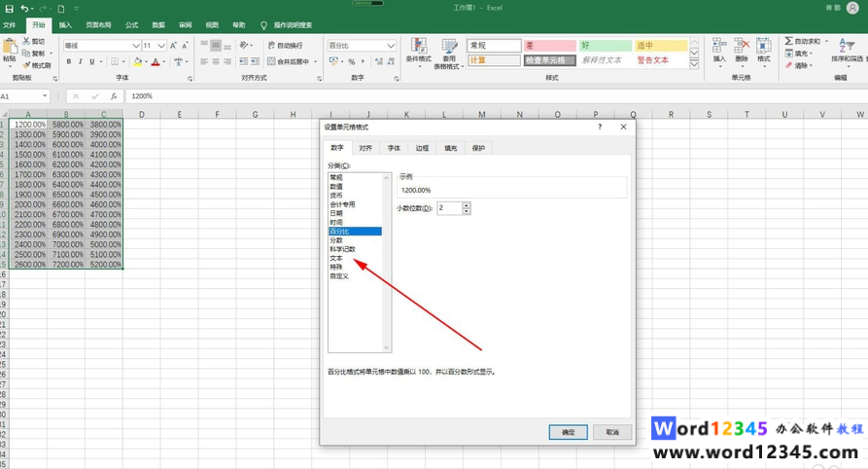Open the Name Box dropdown next to A1
This screenshot has width=868, height=469.
coord(45,96)
